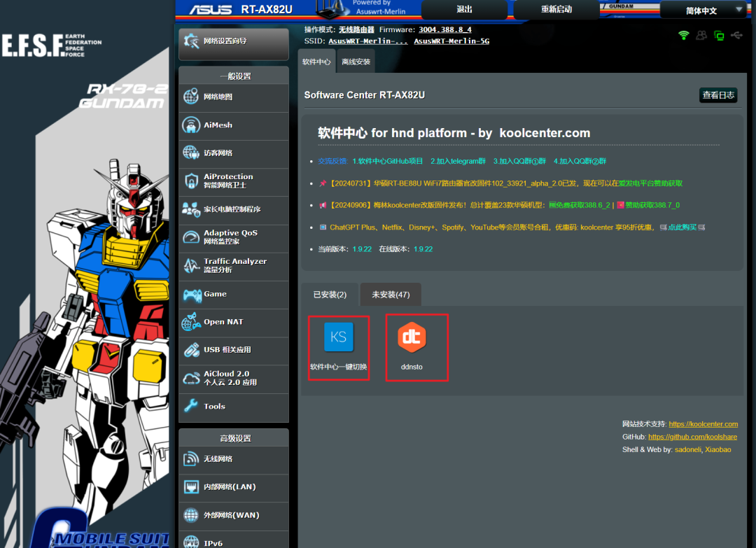Click the USB 相关应用 icon
The image size is (756, 548).
(x=191, y=350)
